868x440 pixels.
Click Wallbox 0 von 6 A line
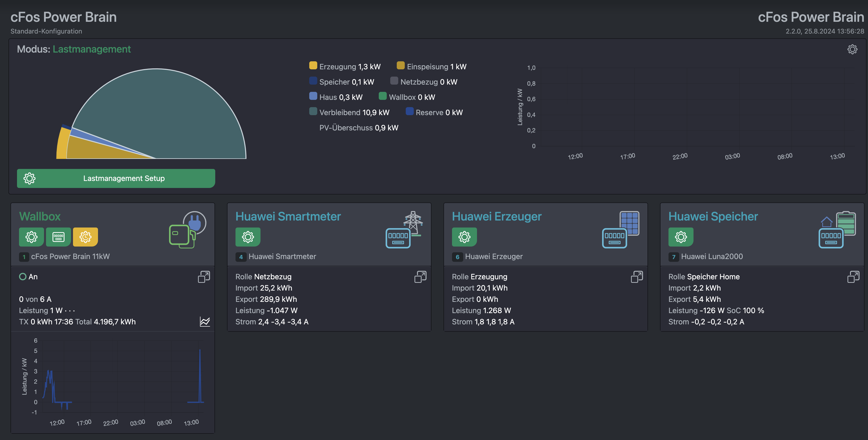tap(35, 299)
